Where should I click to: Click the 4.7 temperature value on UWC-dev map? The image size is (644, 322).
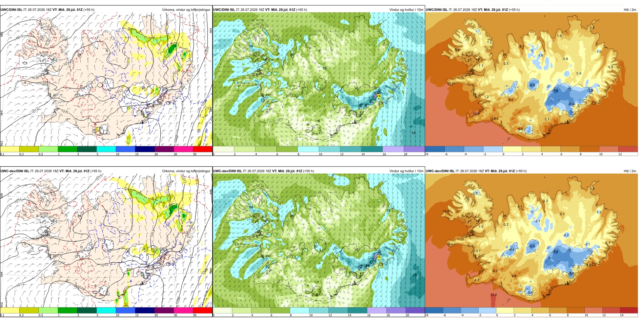click(477, 280)
